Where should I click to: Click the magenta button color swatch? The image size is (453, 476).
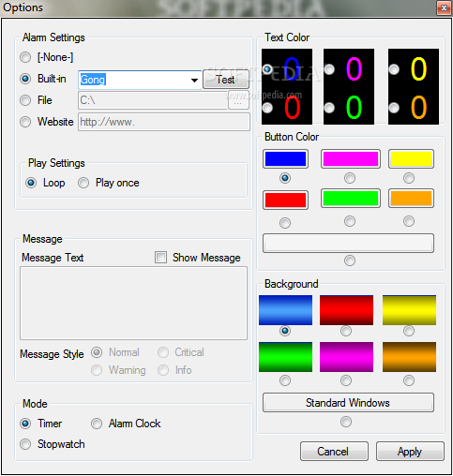[x=351, y=158]
